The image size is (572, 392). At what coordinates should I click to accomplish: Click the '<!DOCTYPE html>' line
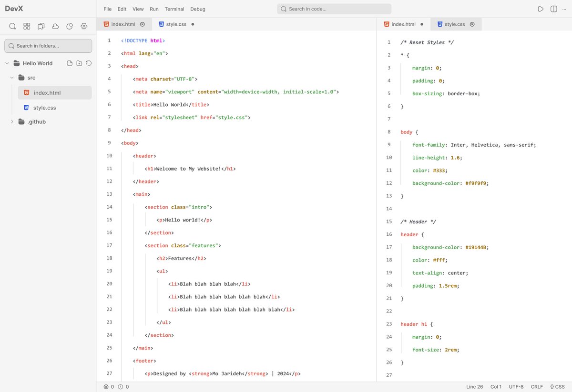pos(143,40)
